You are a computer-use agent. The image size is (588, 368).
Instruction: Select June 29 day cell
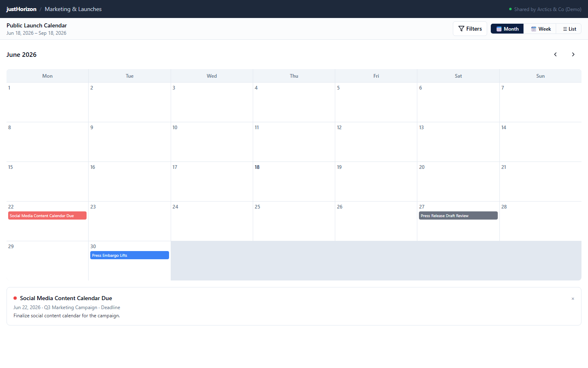47,261
